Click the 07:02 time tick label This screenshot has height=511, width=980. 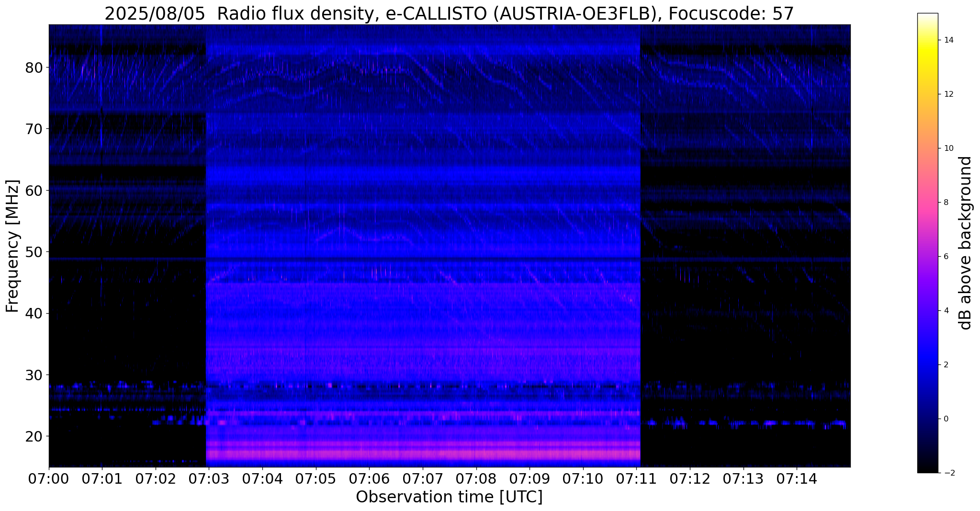tap(156, 479)
